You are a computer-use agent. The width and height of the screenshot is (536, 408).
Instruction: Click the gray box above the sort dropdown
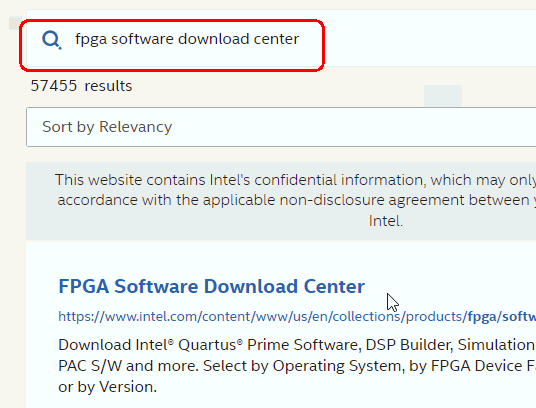click(x=443, y=96)
